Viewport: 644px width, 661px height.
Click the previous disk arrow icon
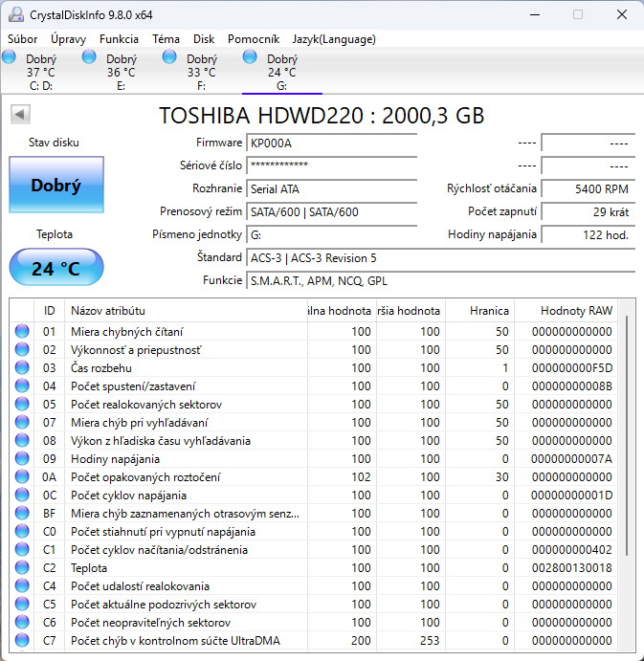[x=19, y=115]
